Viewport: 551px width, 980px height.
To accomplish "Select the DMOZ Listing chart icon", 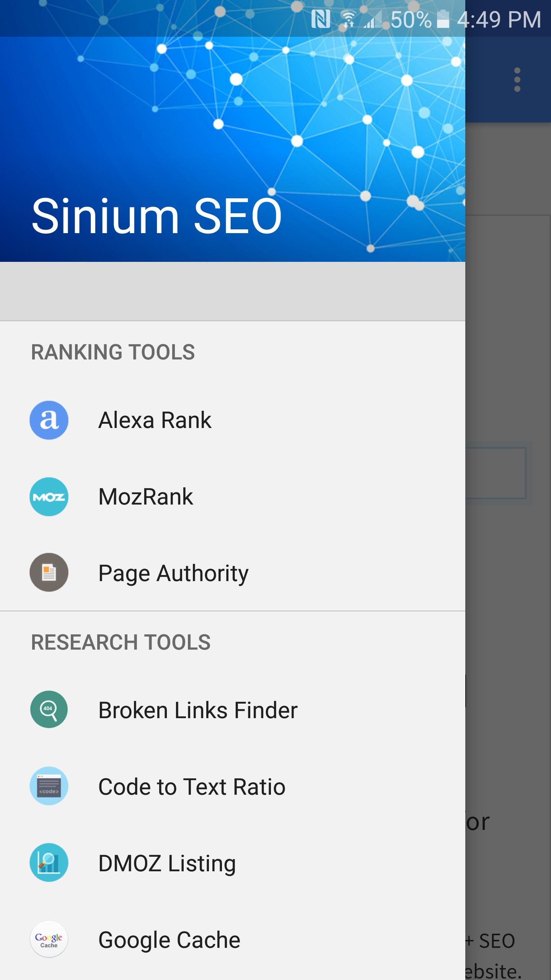I will (x=49, y=862).
